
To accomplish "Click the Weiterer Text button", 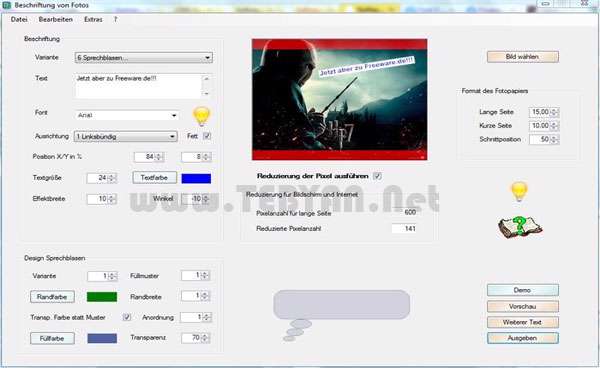I will click(x=523, y=322).
